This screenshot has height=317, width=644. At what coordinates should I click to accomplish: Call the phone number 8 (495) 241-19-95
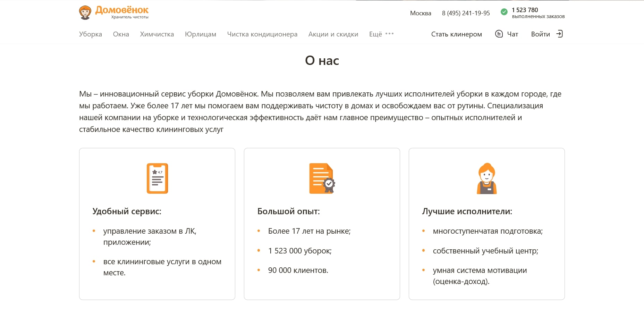point(466,13)
